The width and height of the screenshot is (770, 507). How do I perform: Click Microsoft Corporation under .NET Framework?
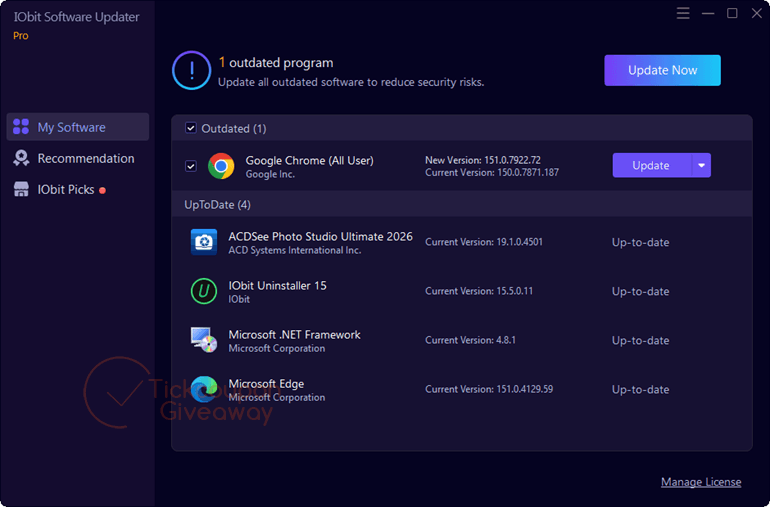[x=276, y=348]
